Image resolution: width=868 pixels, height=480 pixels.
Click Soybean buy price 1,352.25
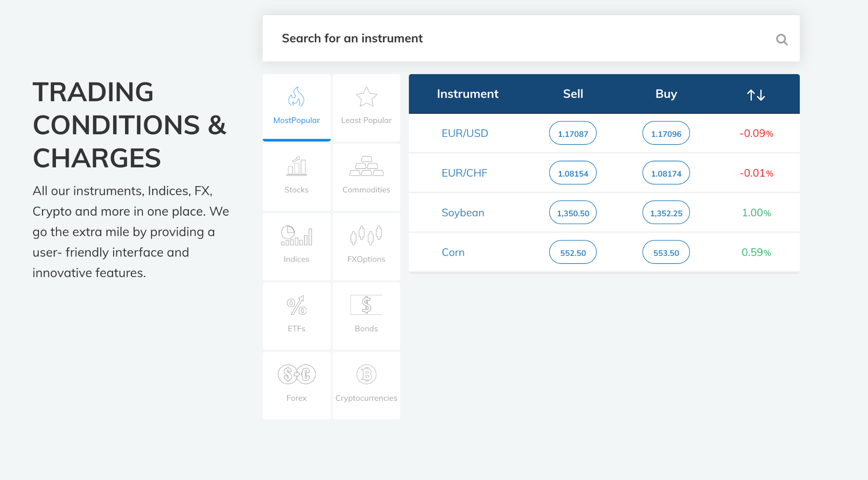point(666,213)
